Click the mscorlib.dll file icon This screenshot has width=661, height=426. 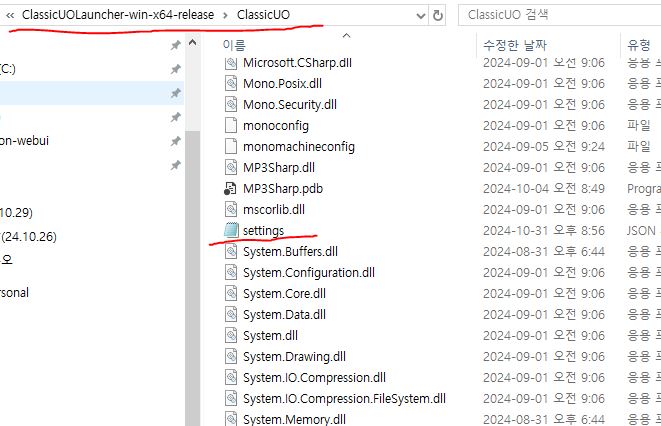231,209
